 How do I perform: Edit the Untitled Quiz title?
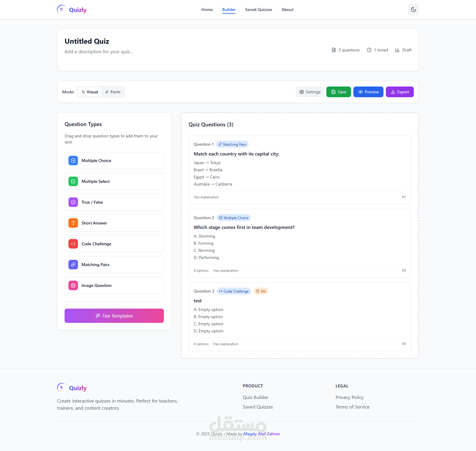coord(87,41)
